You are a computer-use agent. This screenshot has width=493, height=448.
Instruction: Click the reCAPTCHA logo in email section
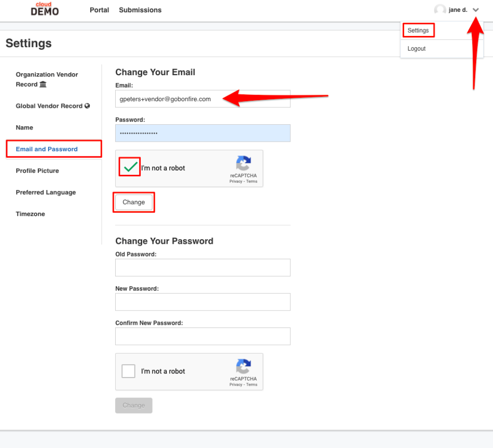pos(243,164)
